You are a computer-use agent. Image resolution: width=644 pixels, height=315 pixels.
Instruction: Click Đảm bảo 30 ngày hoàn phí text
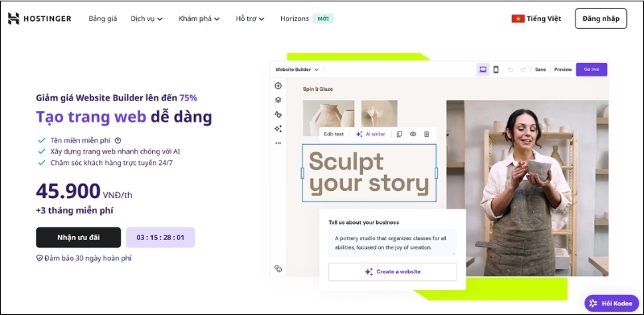click(88, 259)
